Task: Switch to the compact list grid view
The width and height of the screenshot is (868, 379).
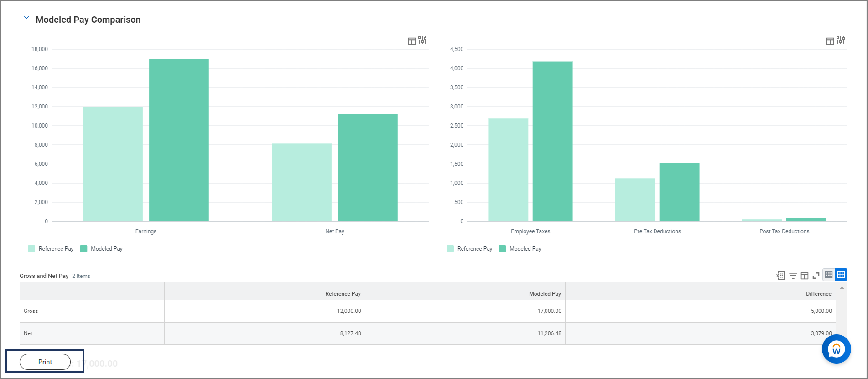Action: coord(829,275)
